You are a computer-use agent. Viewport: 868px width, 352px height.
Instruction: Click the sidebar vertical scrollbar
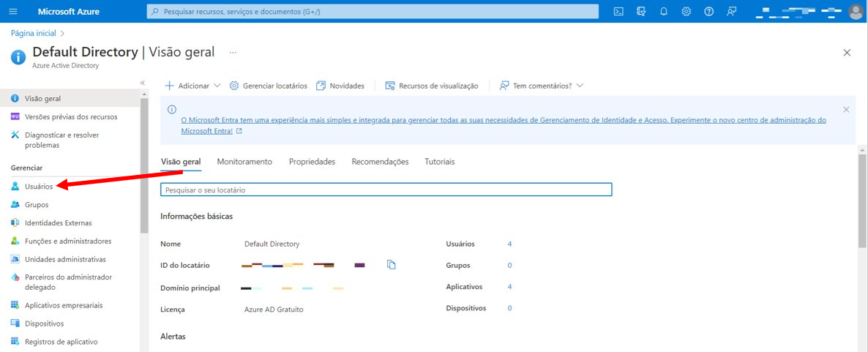[x=144, y=166]
